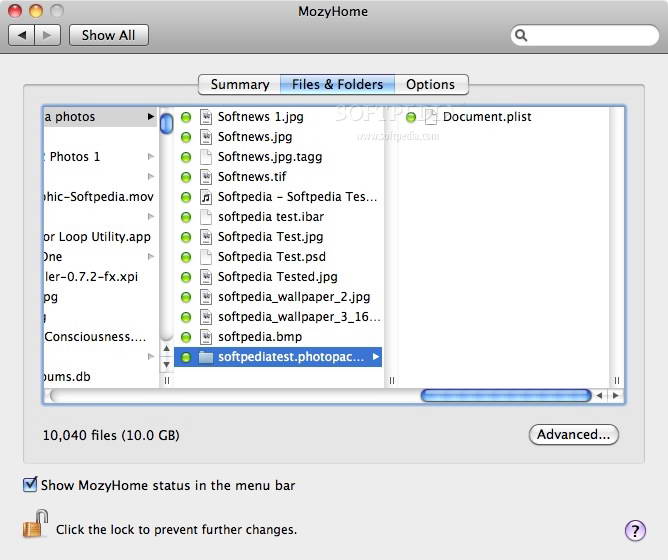The width and height of the screenshot is (668, 560).
Task: Switch to the Summary tab
Action: coord(239,84)
